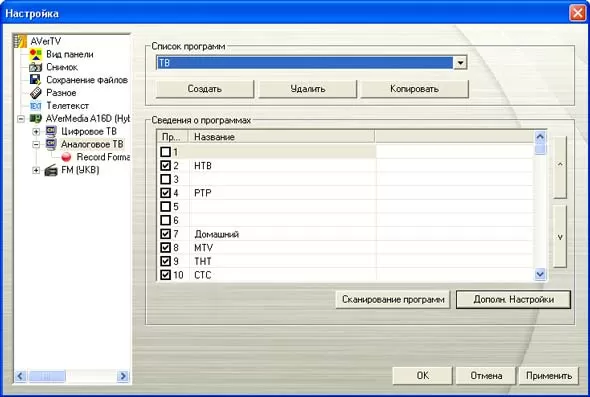The image size is (590, 397).
Task: Select the СТС channel name
Action: [x=203, y=275]
